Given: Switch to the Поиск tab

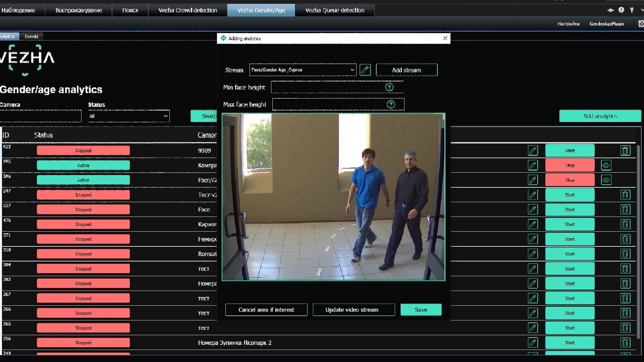Looking at the screenshot, I should (130, 10).
